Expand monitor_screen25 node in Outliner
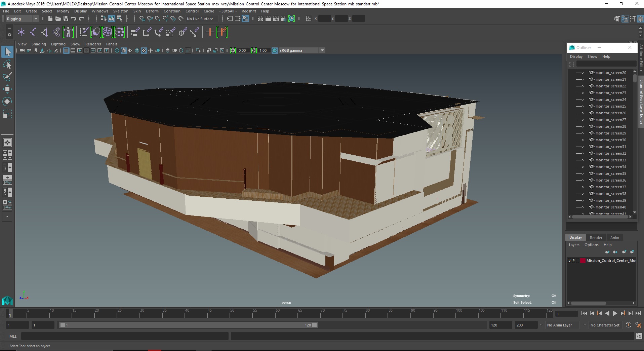 [582, 106]
